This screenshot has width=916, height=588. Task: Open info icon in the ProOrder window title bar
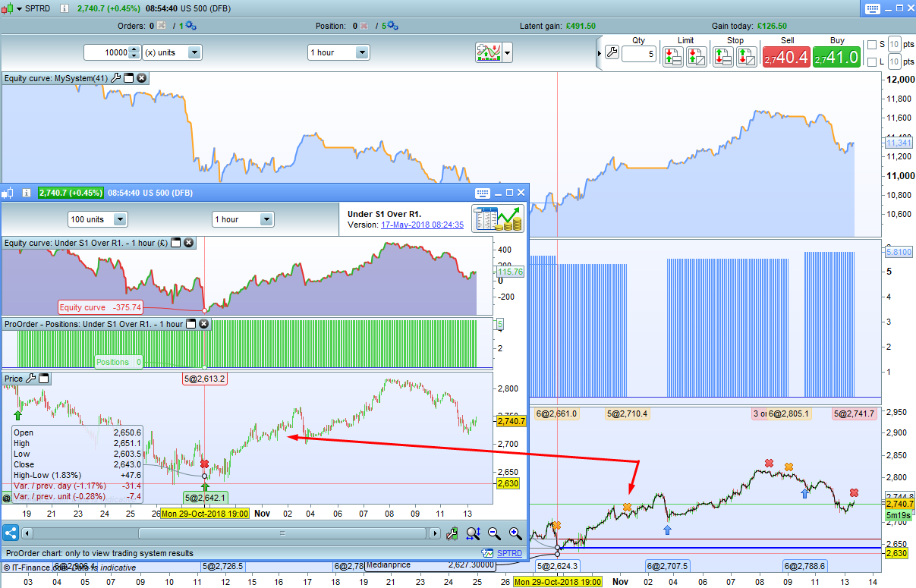(x=27, y=193)
